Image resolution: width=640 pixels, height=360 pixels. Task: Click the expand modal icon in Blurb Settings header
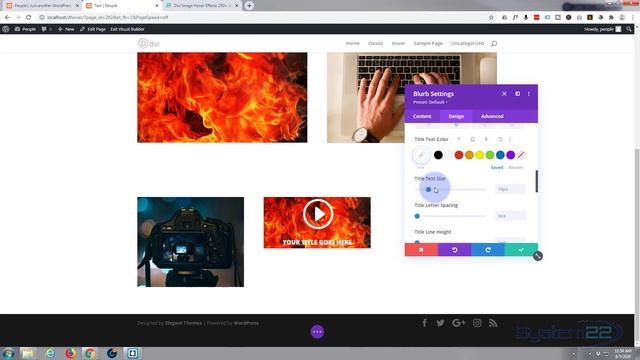tap(518, 94)
